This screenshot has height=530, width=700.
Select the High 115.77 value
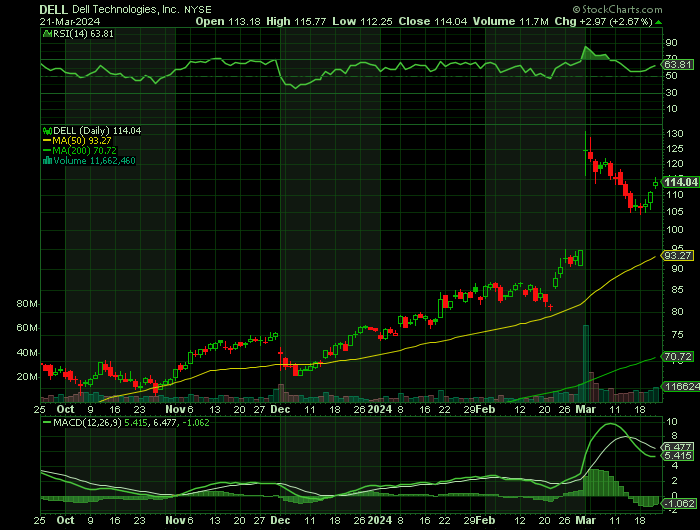coord(296,21)
